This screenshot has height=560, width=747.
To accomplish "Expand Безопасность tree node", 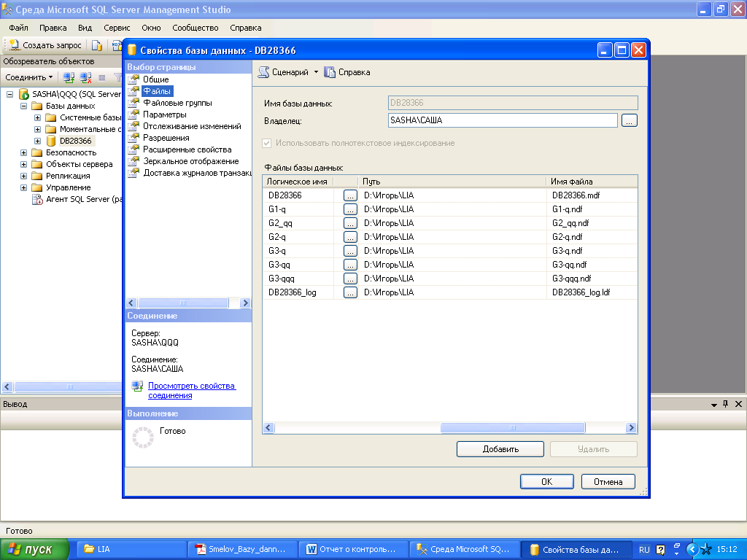I will point(23,152).
